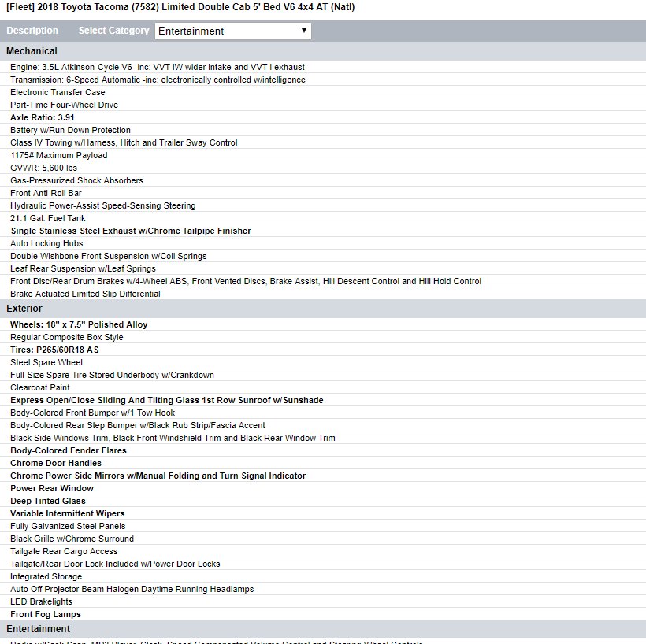Viewport: 646px width, 644px height.
Task: Select 'Tailgate Rear Cargo Access' row
Action: 323,551
